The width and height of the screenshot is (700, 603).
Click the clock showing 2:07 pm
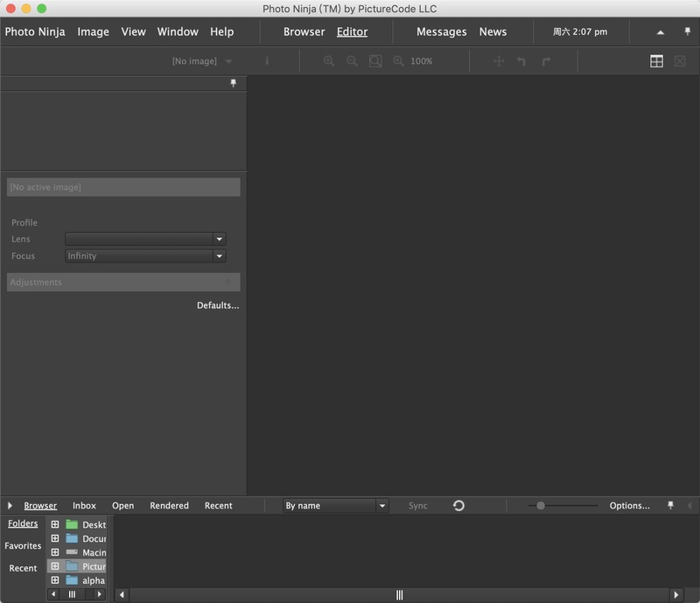point(580,32)
